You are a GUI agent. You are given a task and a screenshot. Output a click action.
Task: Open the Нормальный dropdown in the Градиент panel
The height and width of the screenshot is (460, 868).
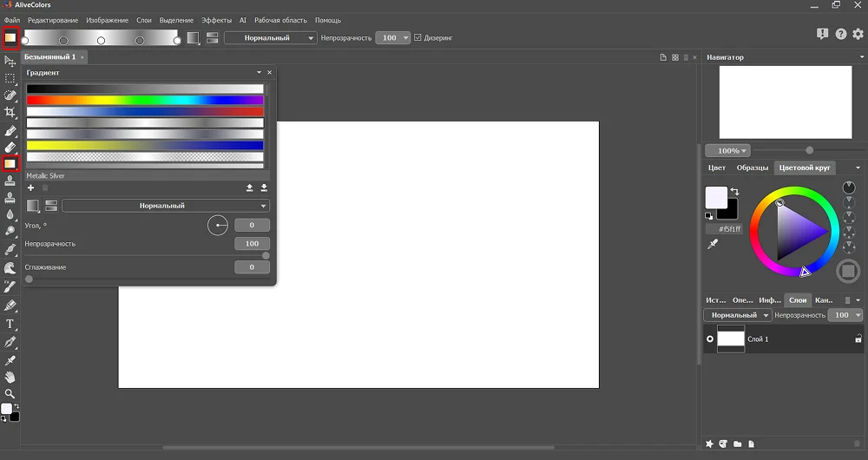point(166,206)
